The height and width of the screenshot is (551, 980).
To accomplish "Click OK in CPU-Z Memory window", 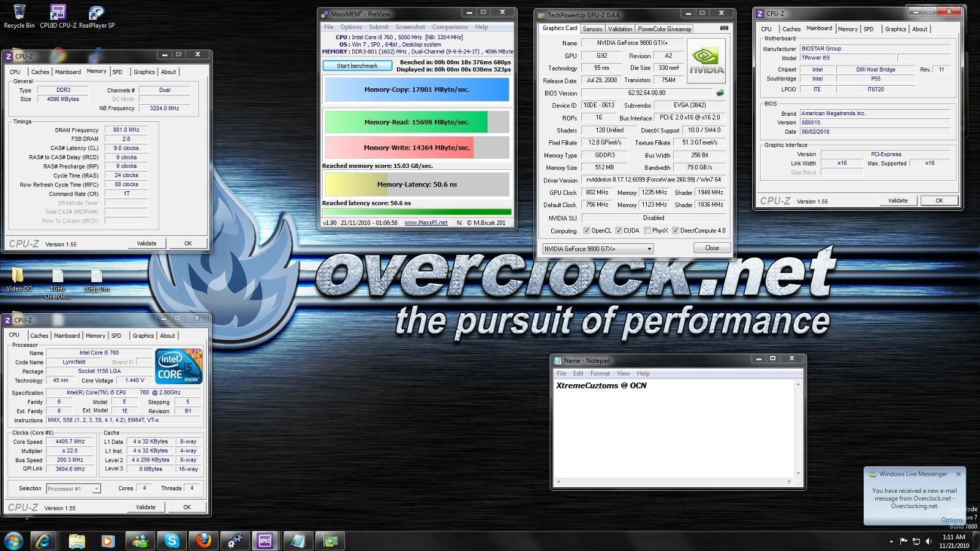I will pyautogui.click(x=188, y=243).
